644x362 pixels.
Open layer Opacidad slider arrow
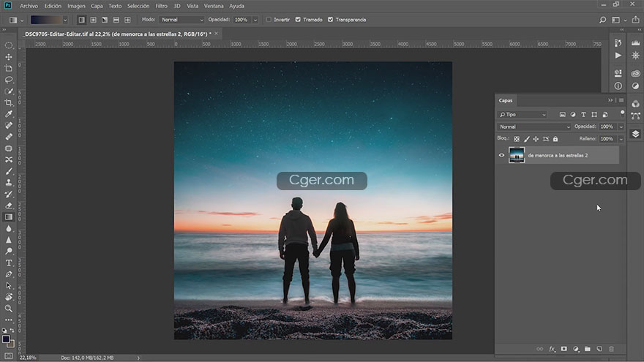tap(621, 127)
